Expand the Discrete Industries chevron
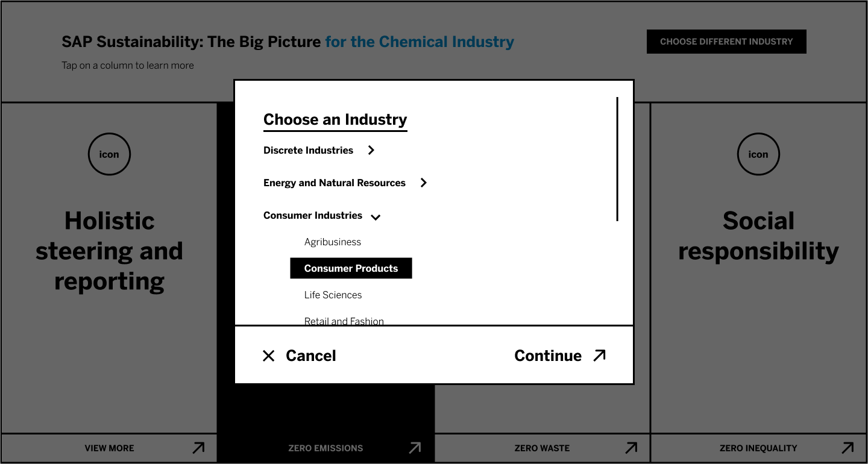Image resolution: width=868 pixels, height=464 pixels. coord(371,150)
